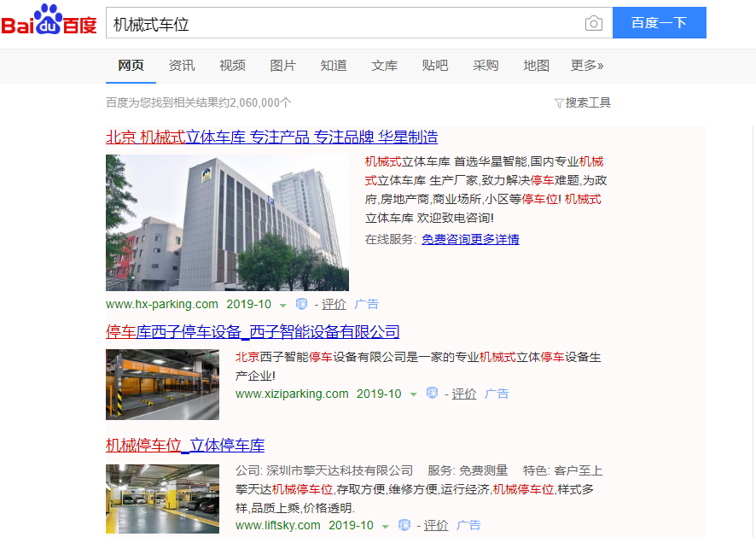Expand dropdown arrow after hx-parking.com date
Screen dimensions: 756x537
pos(283,306)
